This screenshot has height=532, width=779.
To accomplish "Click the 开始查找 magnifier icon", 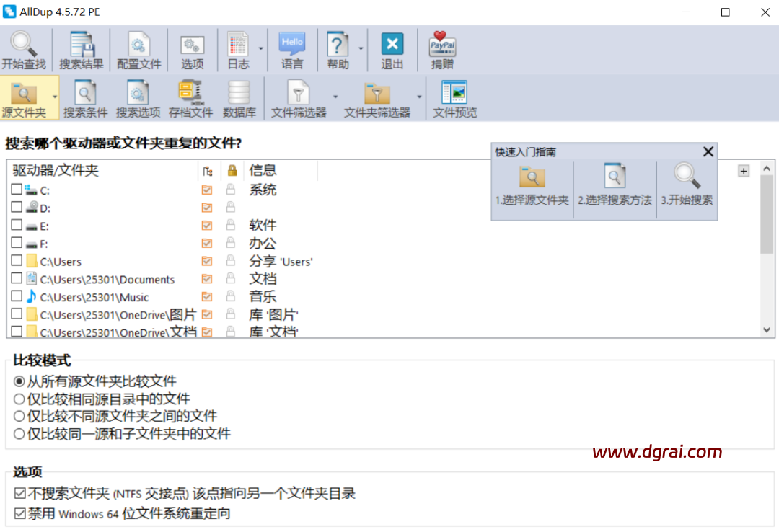I will pos(23,45).
